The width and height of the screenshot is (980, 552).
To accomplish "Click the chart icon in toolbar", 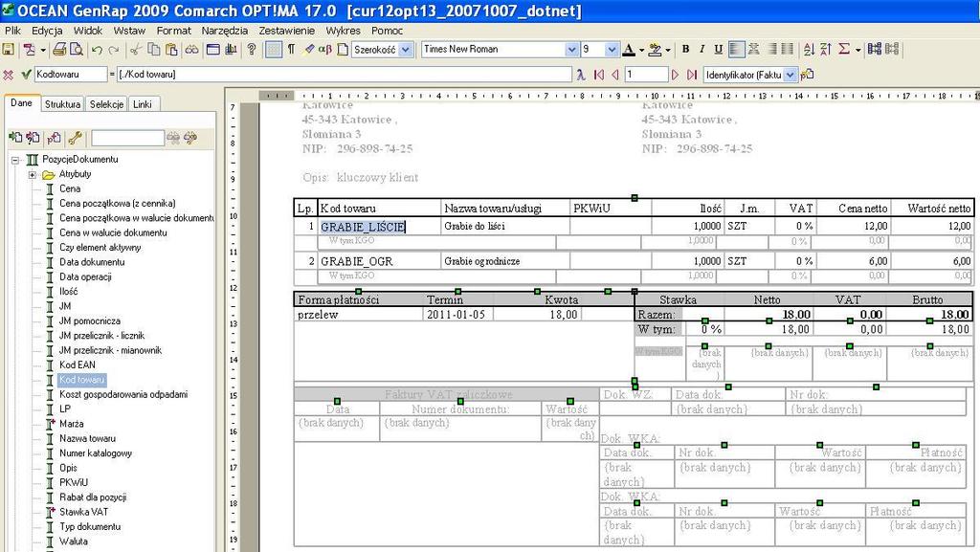I will [x=231, y=50].
